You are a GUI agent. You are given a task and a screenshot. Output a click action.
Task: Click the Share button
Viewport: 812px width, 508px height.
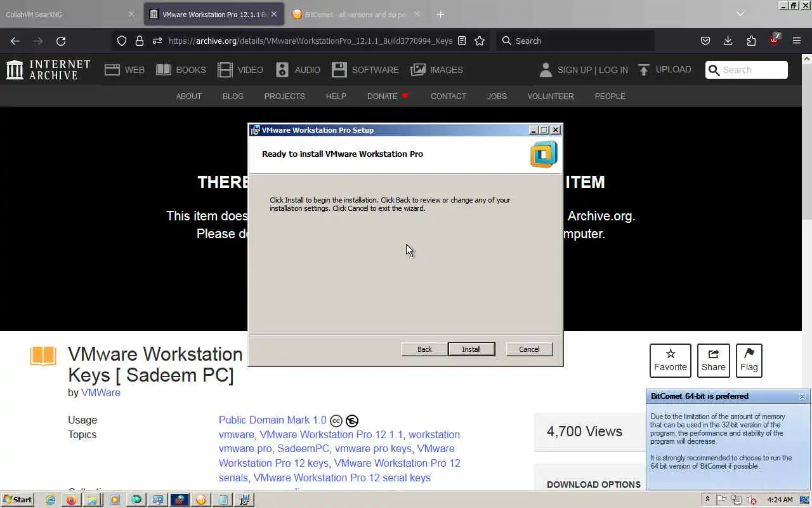click(713, 360)
